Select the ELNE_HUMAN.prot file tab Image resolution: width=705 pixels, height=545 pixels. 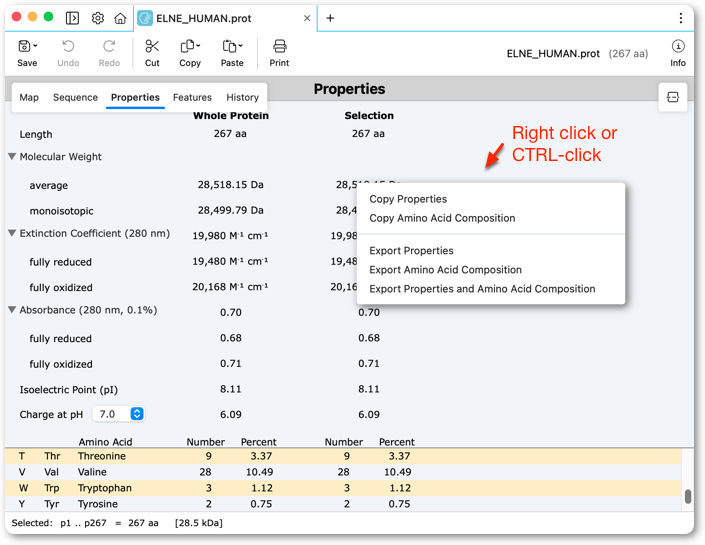click(x=225, y=18)
